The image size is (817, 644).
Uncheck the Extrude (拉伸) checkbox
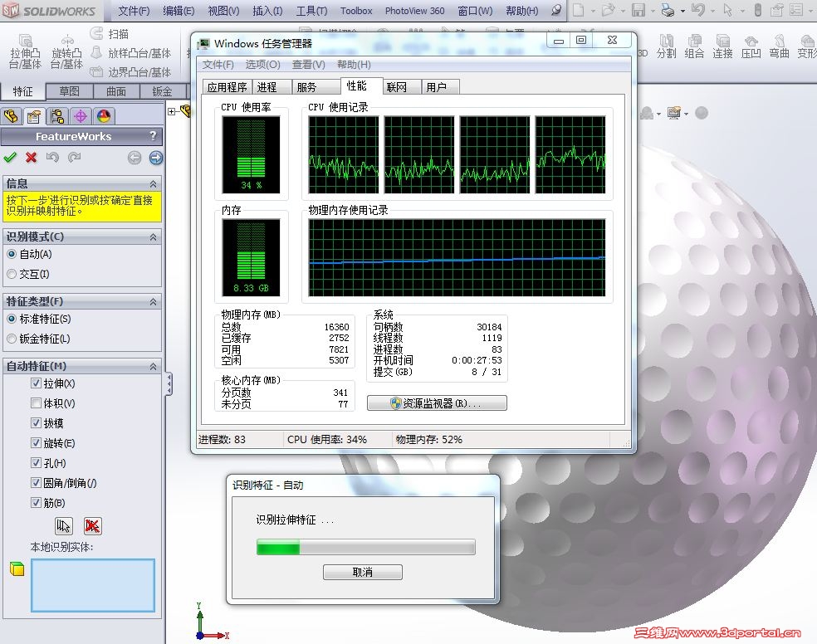pyautogui.click(x=36, y=383)
